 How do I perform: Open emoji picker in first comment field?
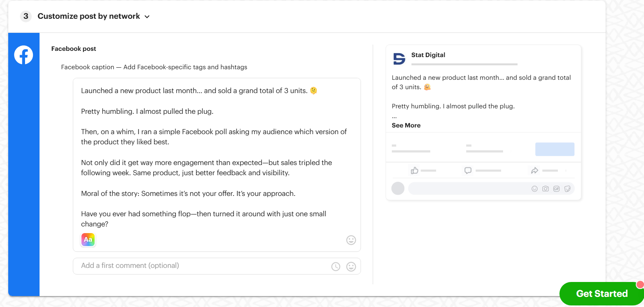[x=351, y=267]
